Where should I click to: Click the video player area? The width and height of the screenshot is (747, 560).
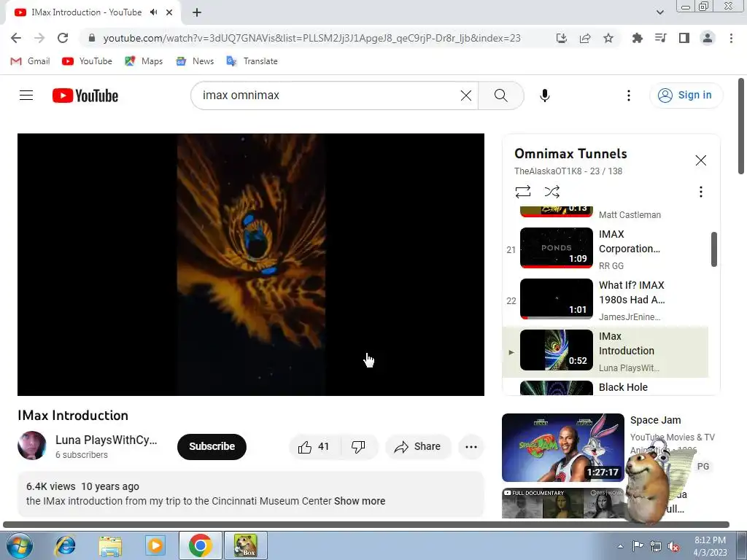251,264
